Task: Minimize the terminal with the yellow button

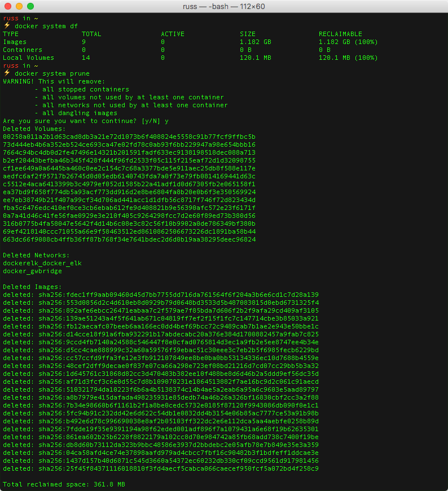Action: (x=19, y=6)
